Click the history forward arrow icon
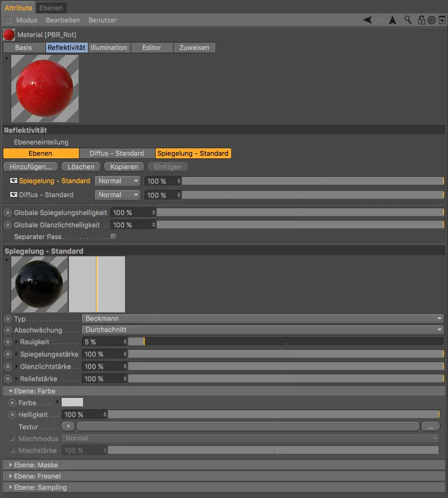The height and width of the screenshot is (498, 448). coord(392,20)
